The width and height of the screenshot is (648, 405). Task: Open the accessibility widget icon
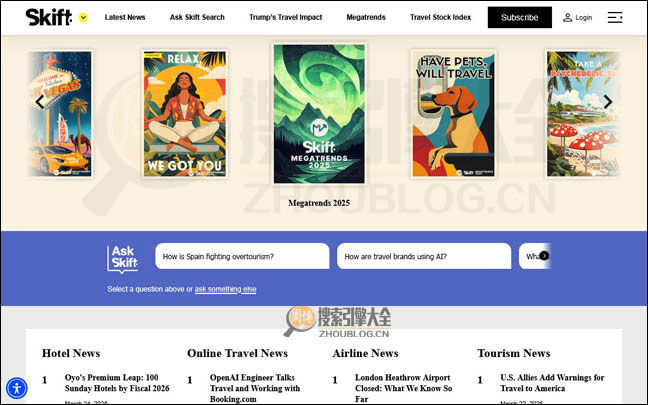coord(17,388)
